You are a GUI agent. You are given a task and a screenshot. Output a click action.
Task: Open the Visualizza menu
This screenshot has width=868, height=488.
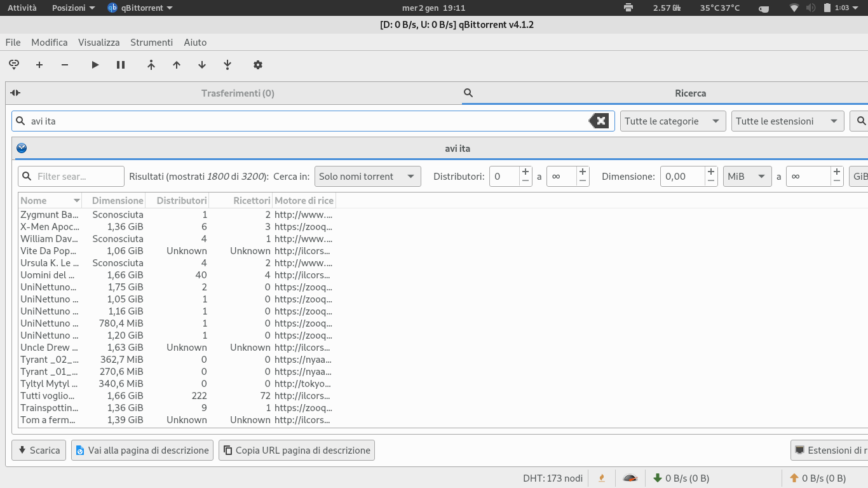click(99, 42)
